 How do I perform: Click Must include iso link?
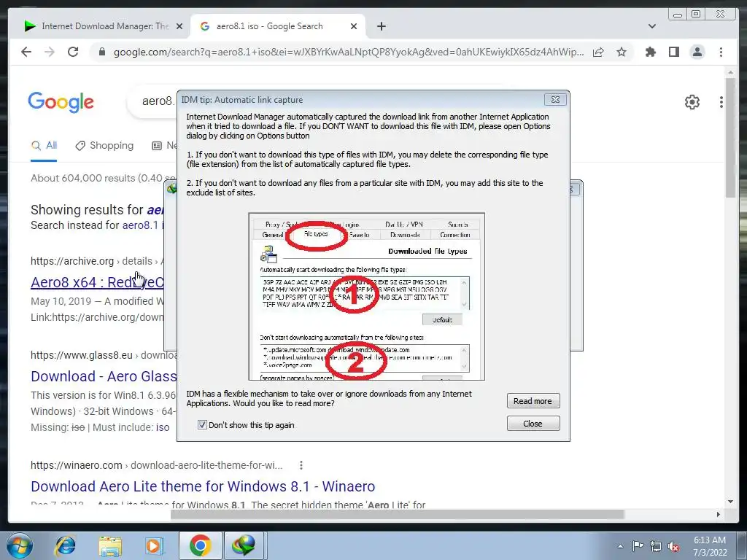[x=163, y=427]
